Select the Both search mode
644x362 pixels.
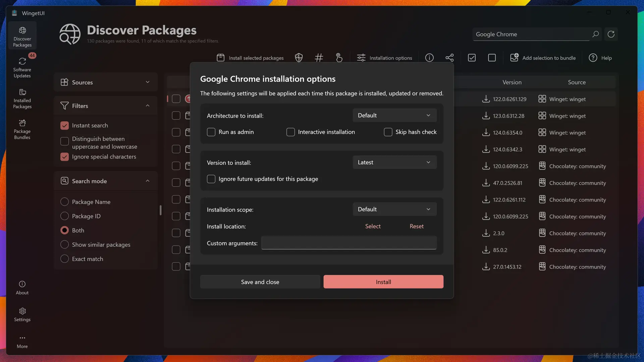coord(64,230)
